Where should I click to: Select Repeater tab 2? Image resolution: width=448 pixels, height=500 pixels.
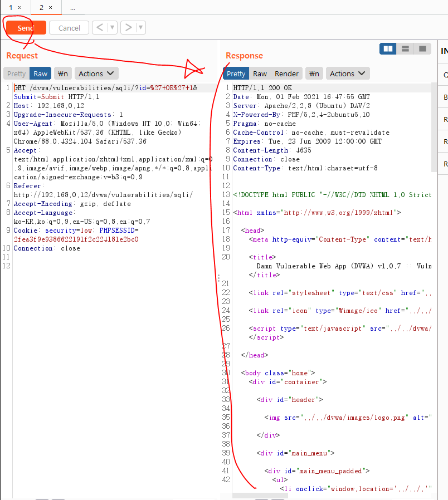[x=41, y=7]
